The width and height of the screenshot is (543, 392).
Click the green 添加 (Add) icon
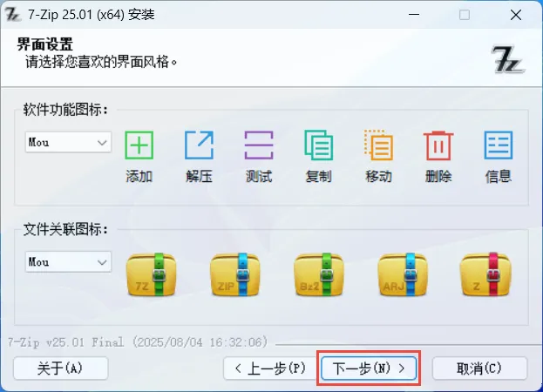point(139,145)
